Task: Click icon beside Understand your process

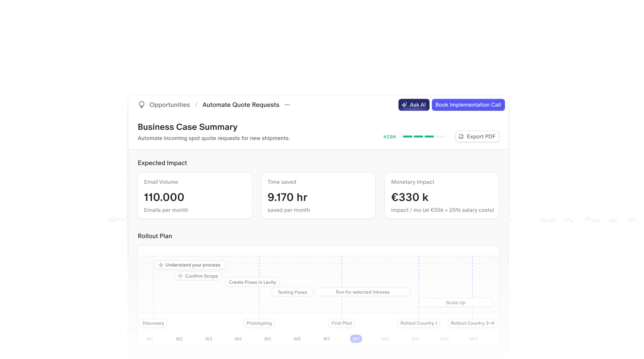Action: (x=161, y=265)
